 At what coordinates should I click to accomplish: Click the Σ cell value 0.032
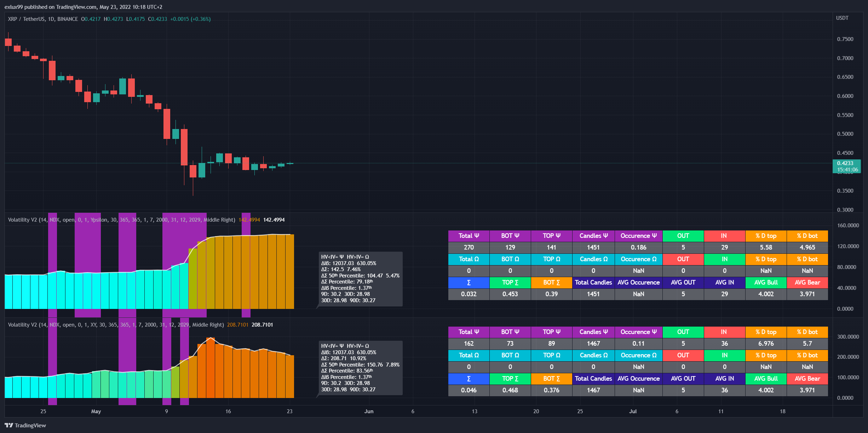click(x=469, y=294)
